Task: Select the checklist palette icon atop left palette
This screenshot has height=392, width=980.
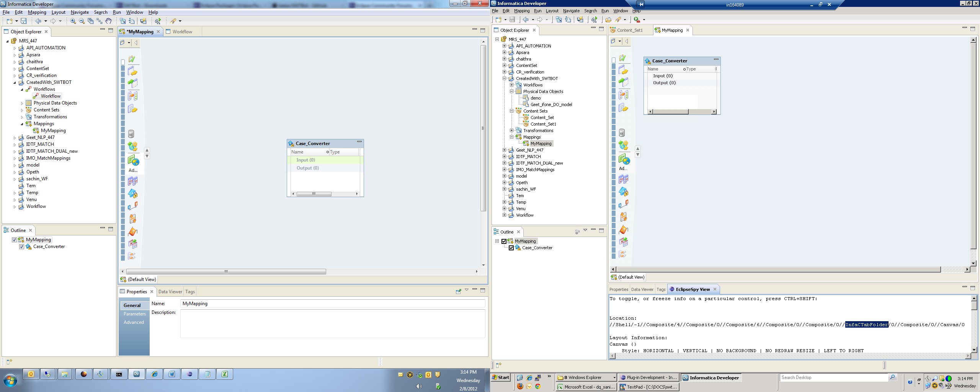Action: (x=132, y=59)
